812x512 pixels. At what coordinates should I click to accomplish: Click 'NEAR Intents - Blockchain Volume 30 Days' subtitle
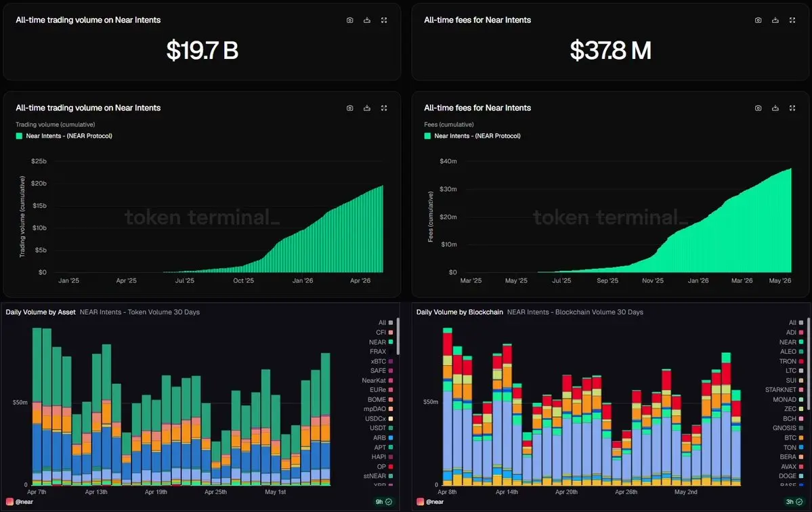(575, 312)
